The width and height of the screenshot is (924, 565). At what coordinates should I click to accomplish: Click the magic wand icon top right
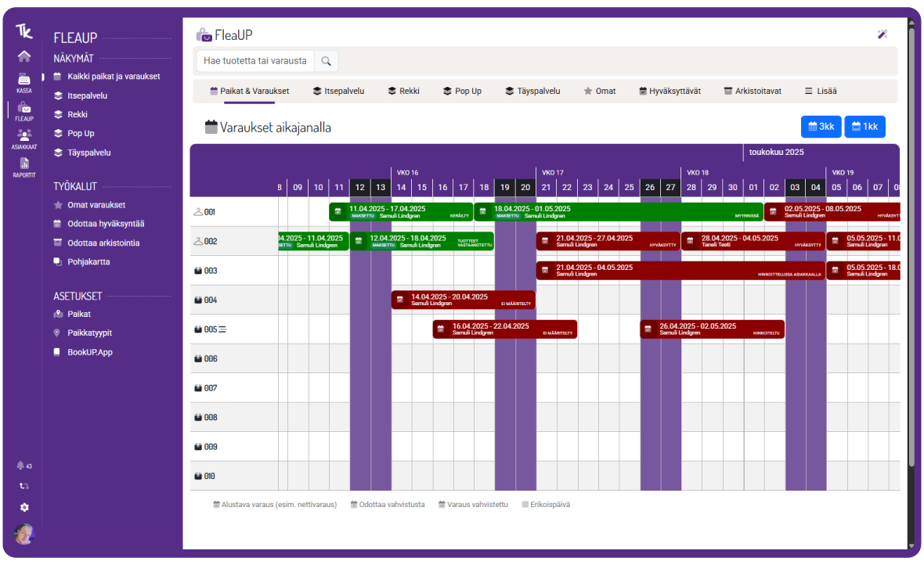[x=882, y=34]
